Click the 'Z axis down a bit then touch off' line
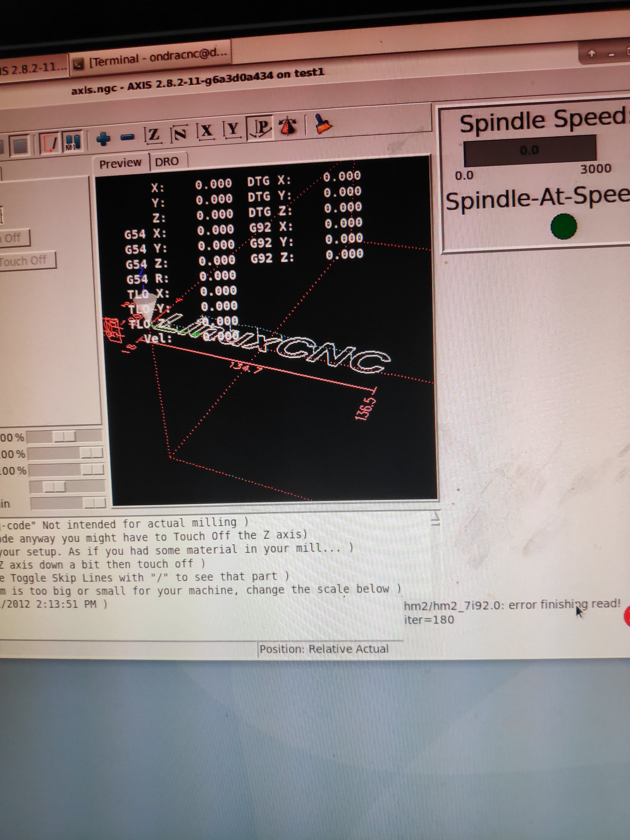Image resolution: width=630 pixels, height=840 pixels. pos(103,564)
